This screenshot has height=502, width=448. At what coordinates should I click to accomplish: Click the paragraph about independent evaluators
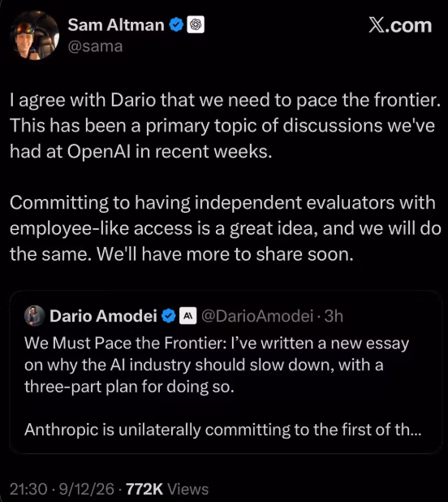226,228
